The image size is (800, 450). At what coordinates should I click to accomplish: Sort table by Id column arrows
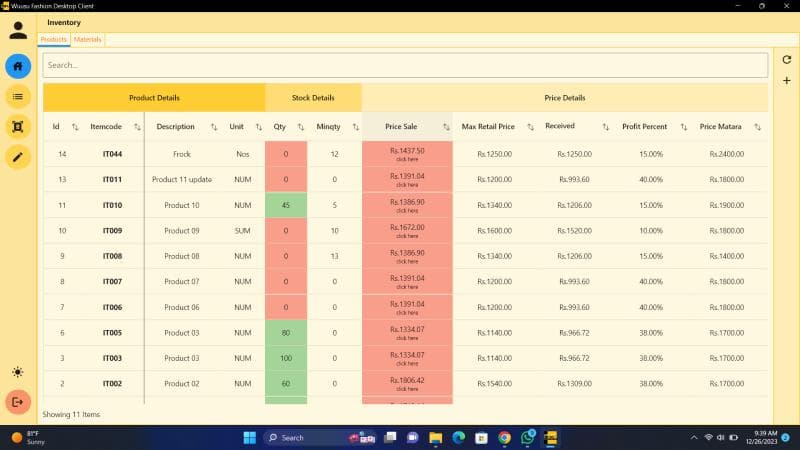[75, 127]
